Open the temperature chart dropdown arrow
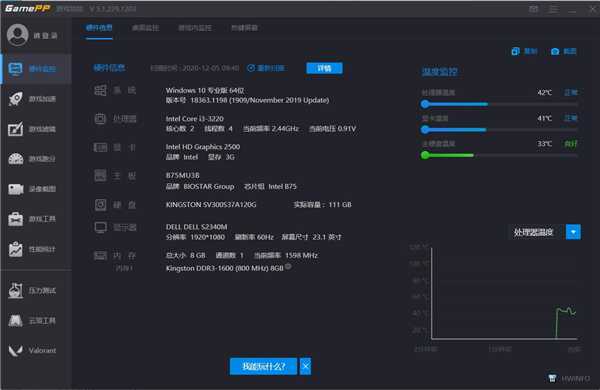 coord(573,232)
